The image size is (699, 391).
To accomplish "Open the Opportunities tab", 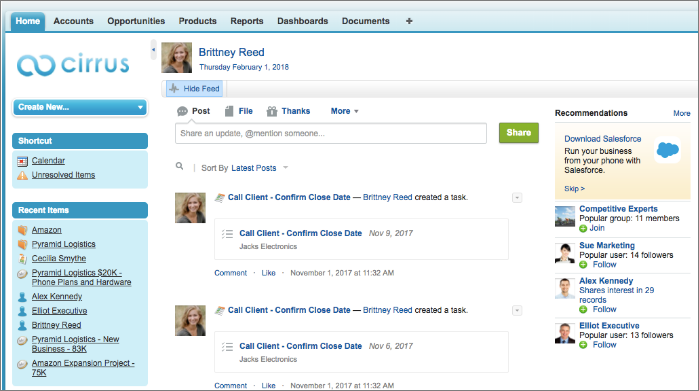I will (136, 21).
